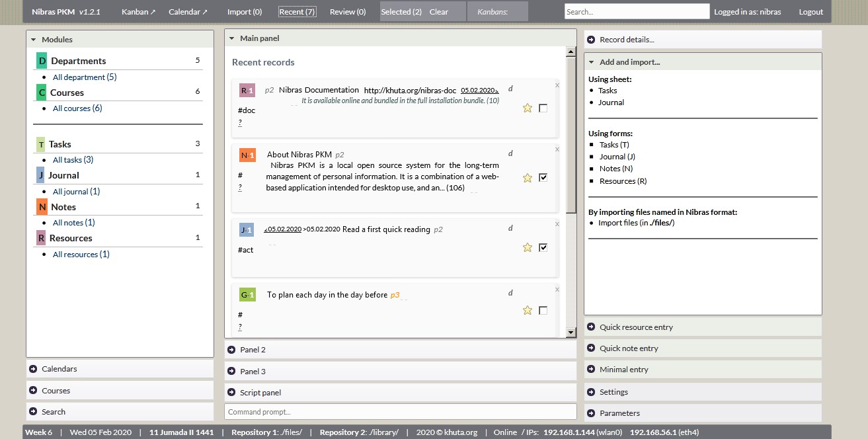This screenshot has width=868, height=439.
Task: Open All journal (1) link
Action: (77, 192)
